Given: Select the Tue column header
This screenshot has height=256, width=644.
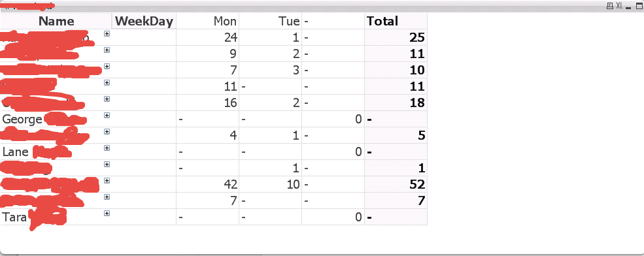Looking at the screenshot, I should (x=270, y=21).
